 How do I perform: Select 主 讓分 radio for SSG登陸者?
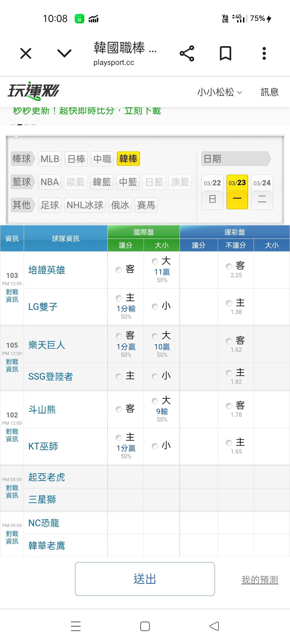click(x=119, y=376)
